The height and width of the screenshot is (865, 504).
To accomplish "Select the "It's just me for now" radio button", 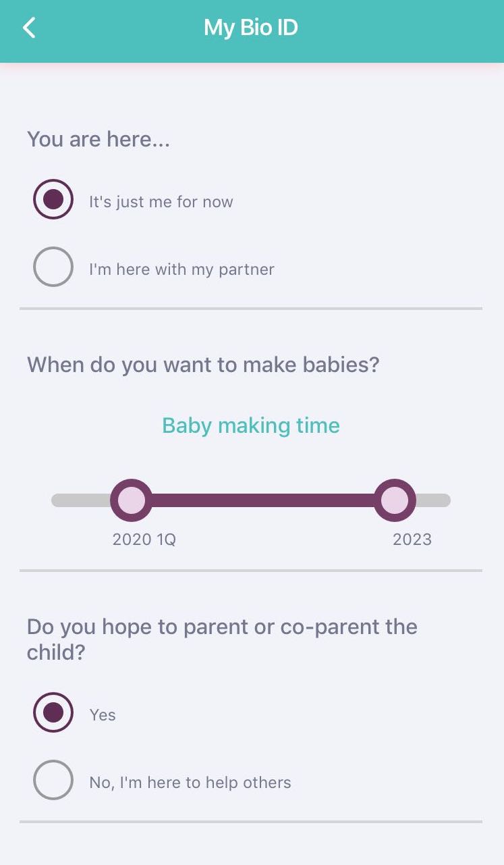I will pyautogui.click(x=53, y=199).
